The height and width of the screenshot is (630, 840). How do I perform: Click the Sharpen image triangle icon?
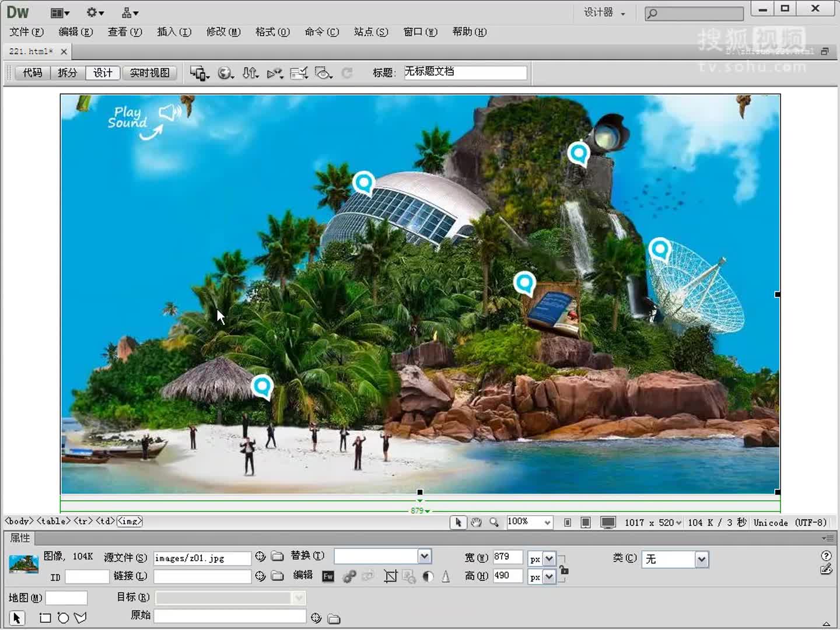[x=446, y=576]
